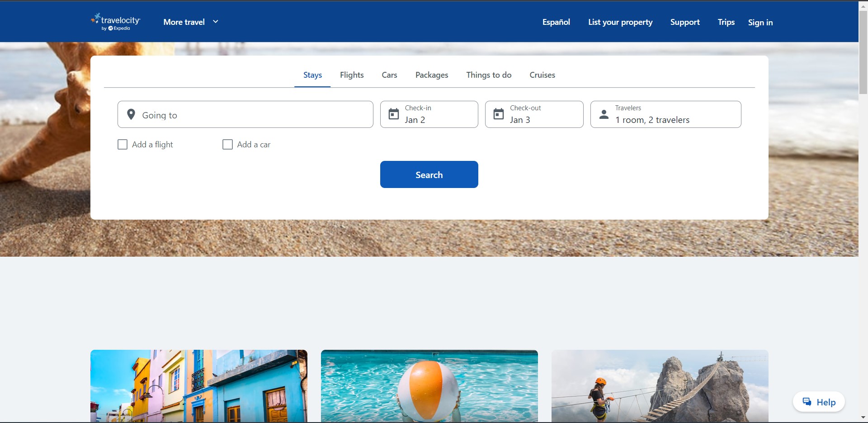Switch to the Flights tab
Viewport: 868px width, 423px height.
pos(352,75)
